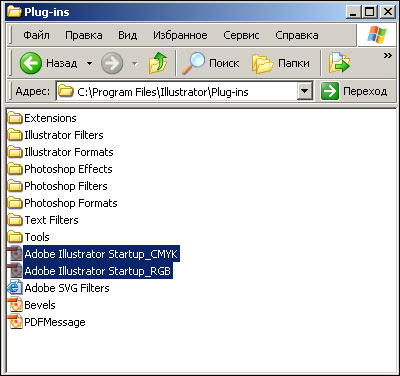The image size is (400, 376).
Task: Click 'Adobe SVG Filters' file name
Action: pos(67,288)
